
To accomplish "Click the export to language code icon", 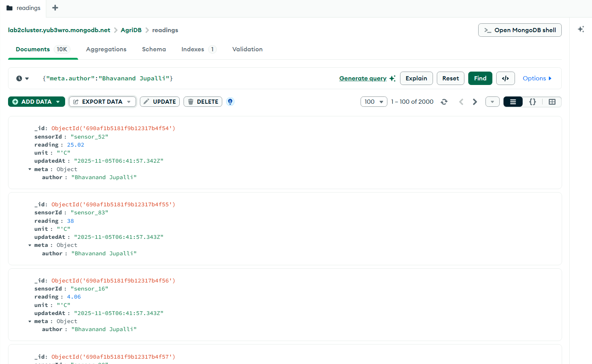I will (x=505, y=78).
